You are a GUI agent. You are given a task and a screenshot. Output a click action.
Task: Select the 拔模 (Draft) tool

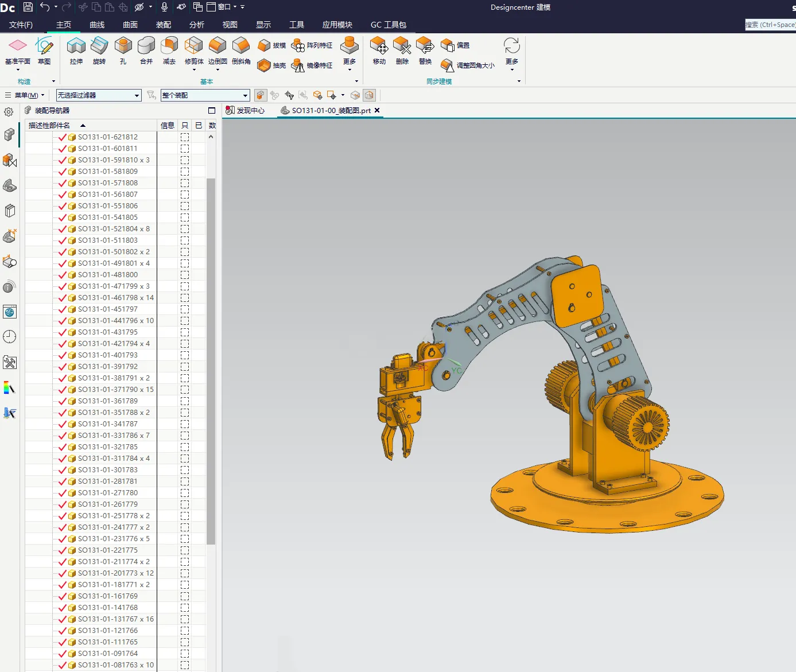[x=272, y=45]
